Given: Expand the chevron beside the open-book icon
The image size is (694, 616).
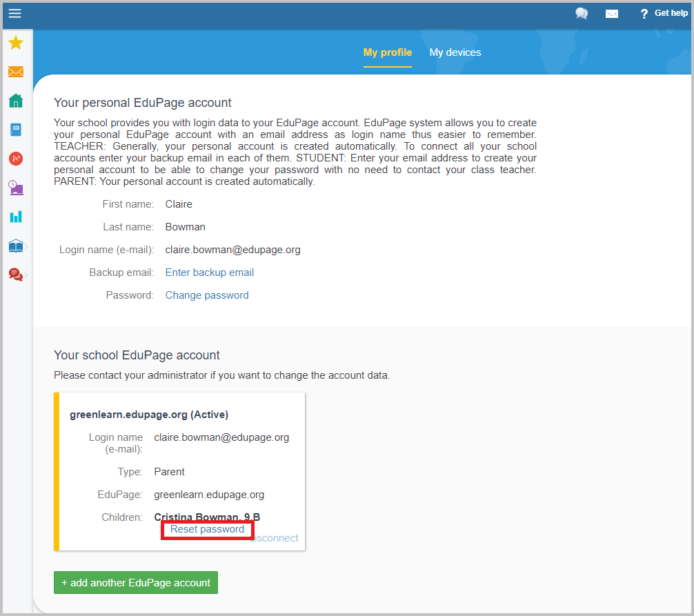Looking at the screenshot, I should tap(26, 246).
